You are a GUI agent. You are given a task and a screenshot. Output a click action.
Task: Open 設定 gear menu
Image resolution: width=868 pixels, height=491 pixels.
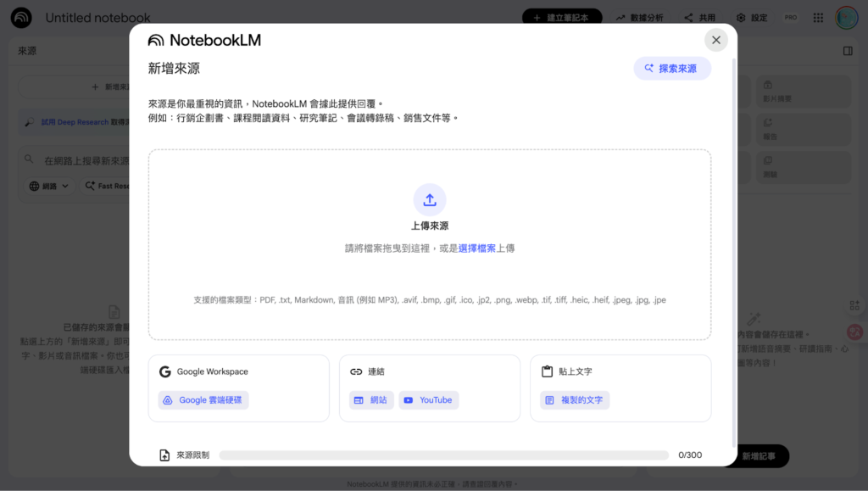point(751,17)
